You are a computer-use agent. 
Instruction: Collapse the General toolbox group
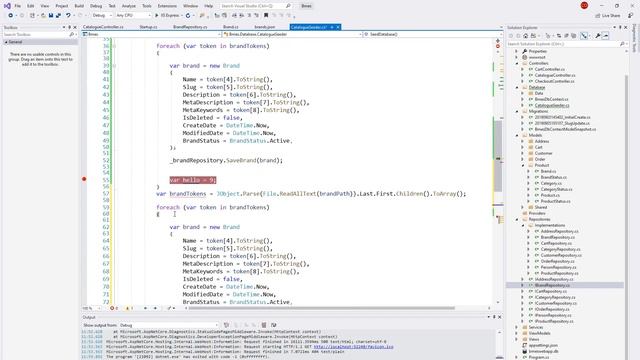click(6, 42)
